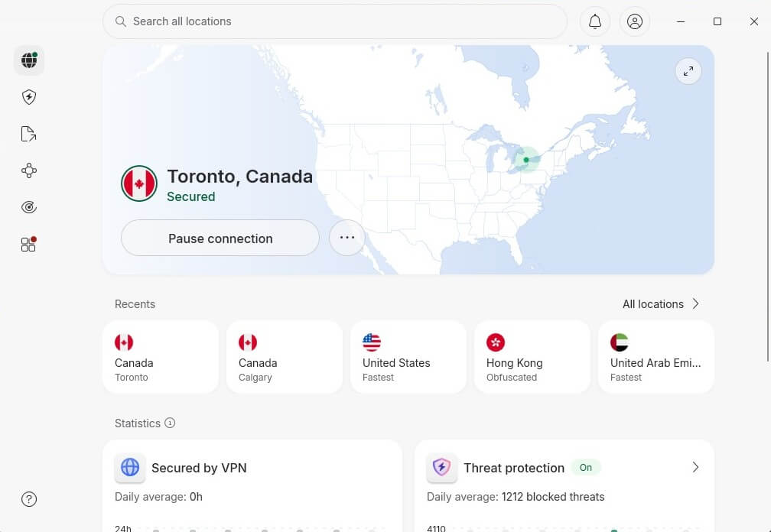Open the Dark Web Monitor sidebar icon
771x532 pixels.
click(29, 207)
